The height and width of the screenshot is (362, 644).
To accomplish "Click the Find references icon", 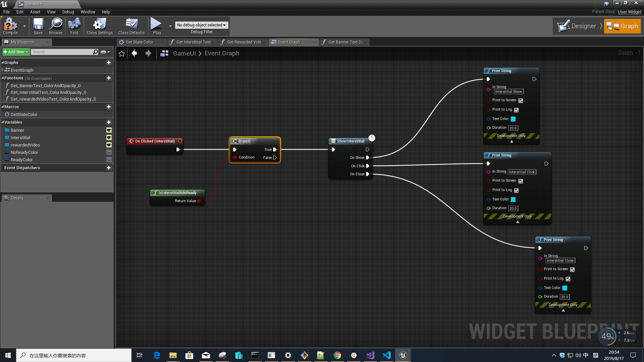I will coord(74,25).
